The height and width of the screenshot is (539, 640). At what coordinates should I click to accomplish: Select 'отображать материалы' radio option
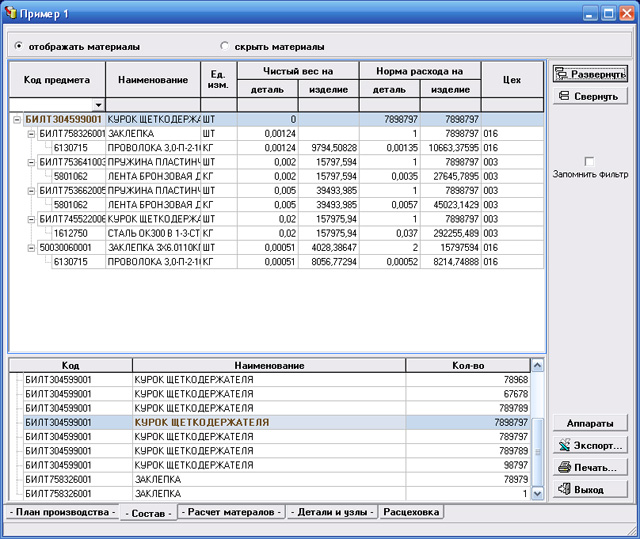click(20, 46)
